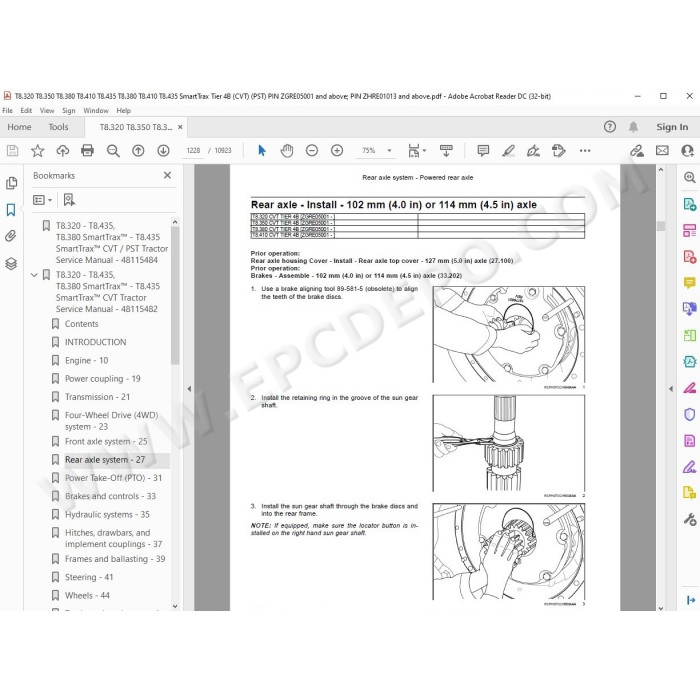This screenshot has height=700, width=700.
Task: Open the stamp tool
Action: [558, 151]
